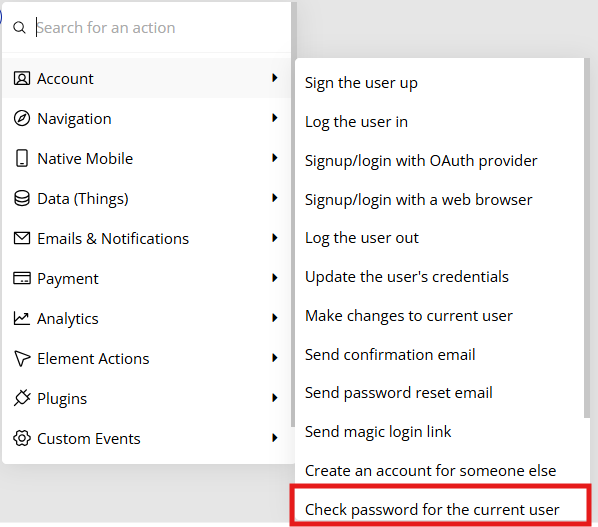The image size is (598, 527).
Task: Expand the Payment submenu arrow
Action: click(275, 278)
